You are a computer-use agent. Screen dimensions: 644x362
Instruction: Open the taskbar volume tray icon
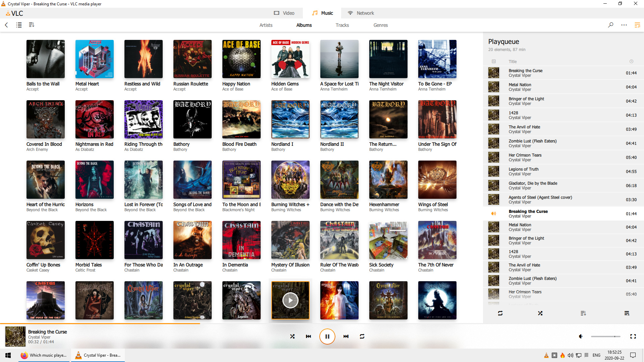570,355
